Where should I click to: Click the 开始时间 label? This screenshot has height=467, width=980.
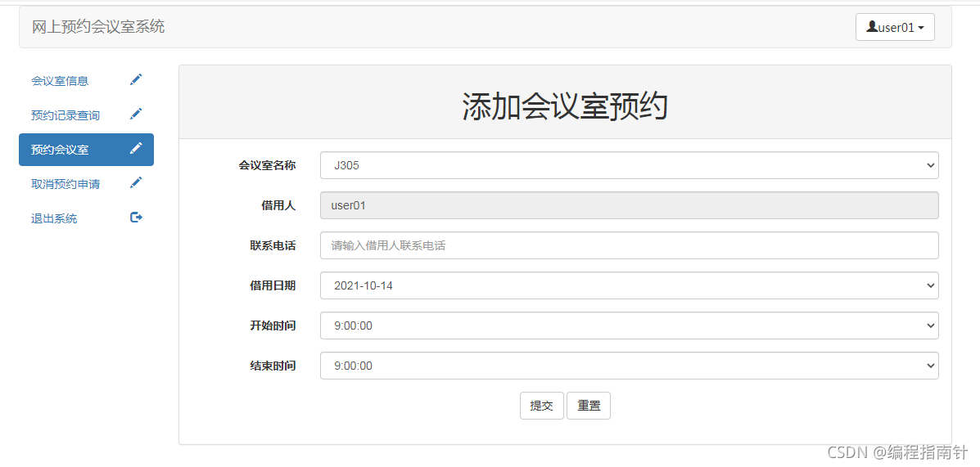point(273,326)
